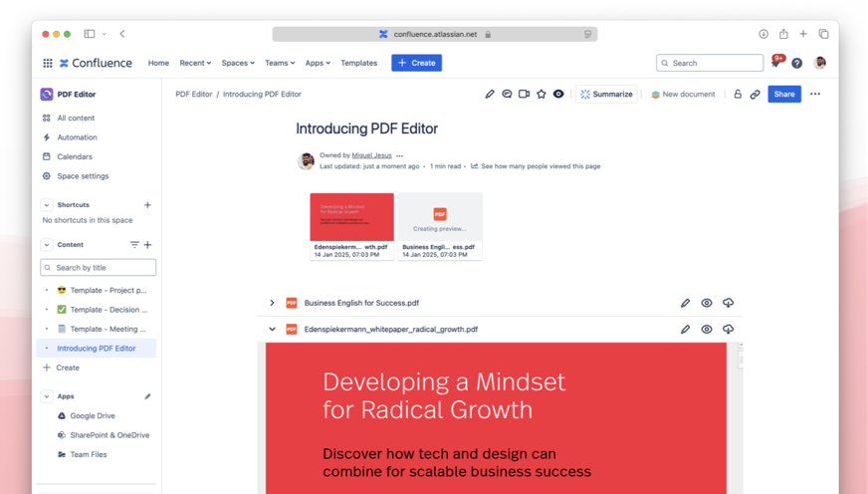Viewport: 868px width, 494px height.
Task: Click the Summarize button
Action: pyautogui.click(x=607, y=95)
